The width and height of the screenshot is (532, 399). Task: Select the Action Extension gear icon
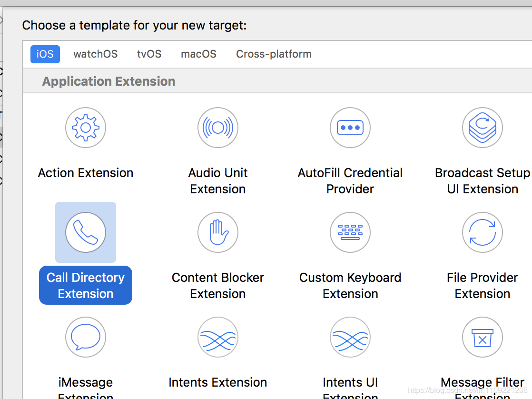coord(86,128)
